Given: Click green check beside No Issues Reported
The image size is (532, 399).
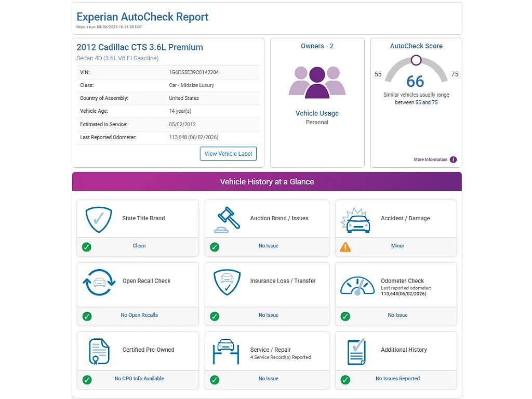Looking at the screenshot, I should click(345, 380).
